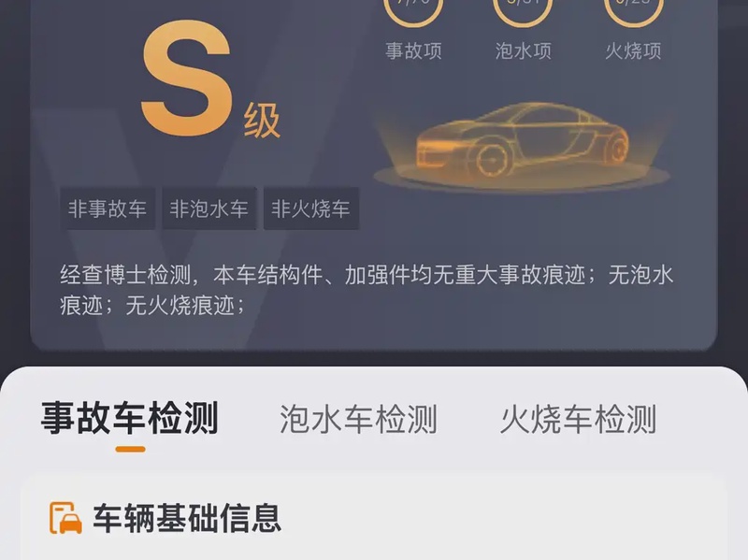
Task: Select the 非泡水车 tag
Action: pyautogui.click(x=209, y=208)
